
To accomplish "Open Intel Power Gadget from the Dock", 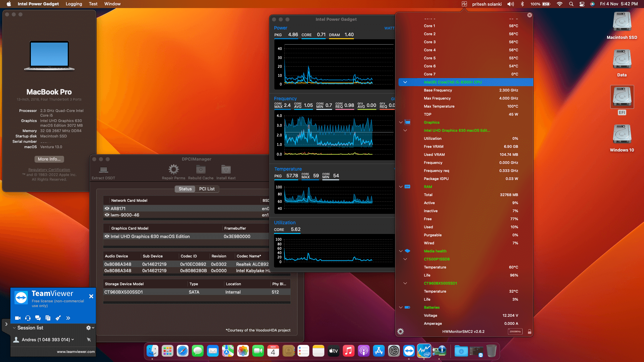I will [x=424, y=351].
